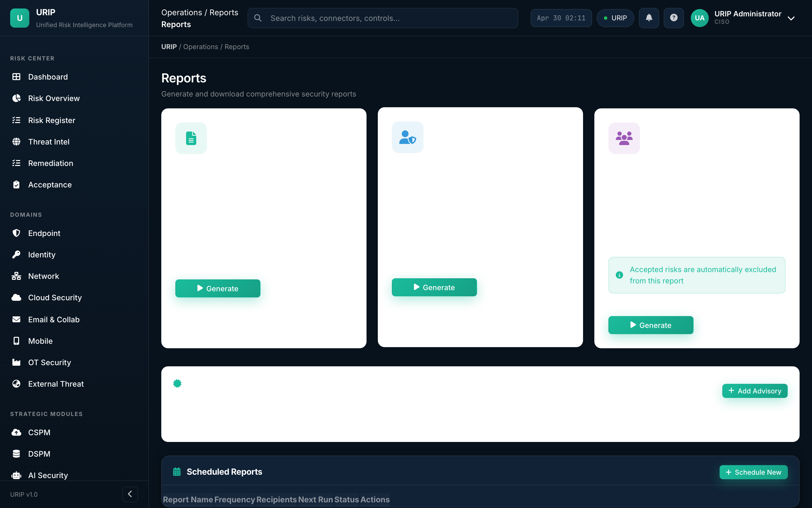Screen dimensions: 812x508
Task: Open notifications bell icon
Action: coord(649,18)
